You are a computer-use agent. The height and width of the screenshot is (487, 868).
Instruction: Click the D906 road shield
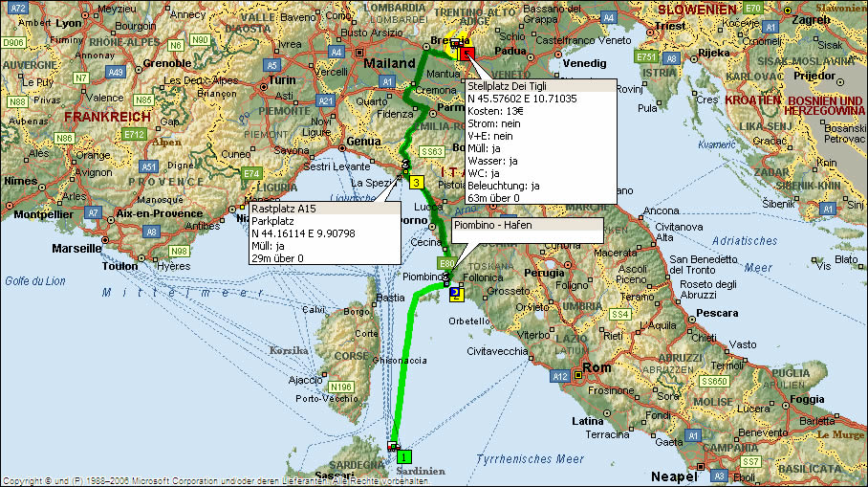(13, 43)
